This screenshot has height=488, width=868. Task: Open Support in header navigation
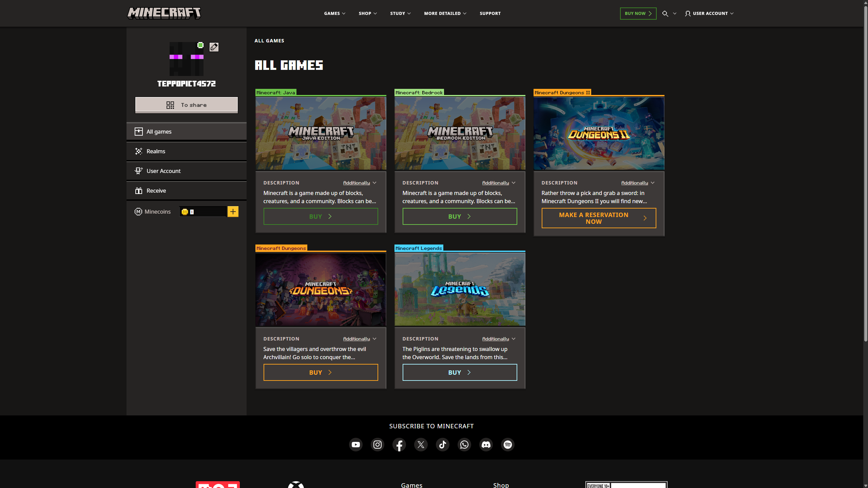(490, 14)
